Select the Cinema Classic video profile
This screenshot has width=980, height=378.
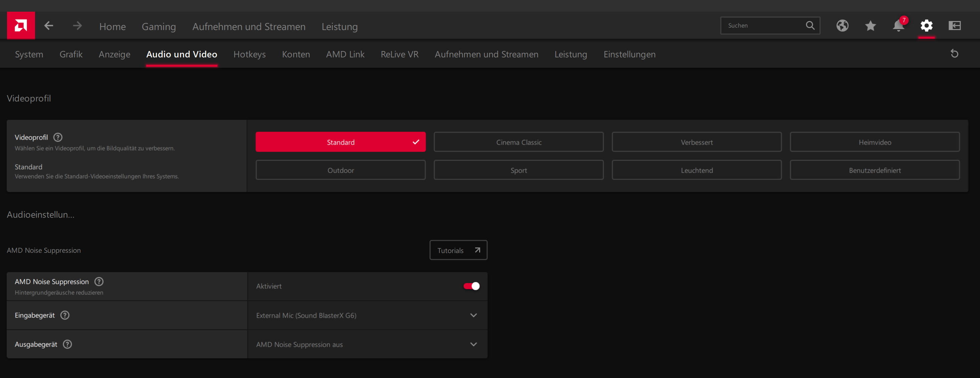point(519,142)
